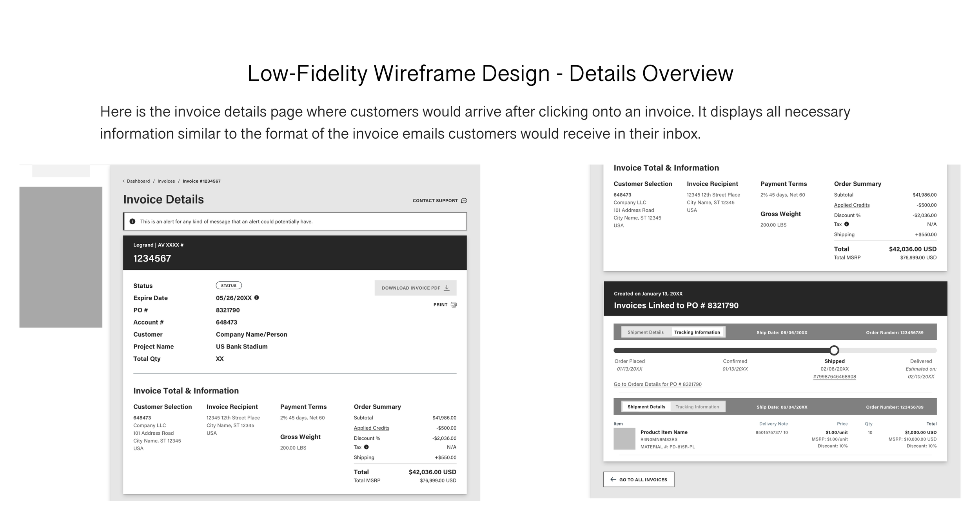The width and height of the screenshot is (980, 517).
Task: Click the Print printer icon
Action: click(454, 305)
